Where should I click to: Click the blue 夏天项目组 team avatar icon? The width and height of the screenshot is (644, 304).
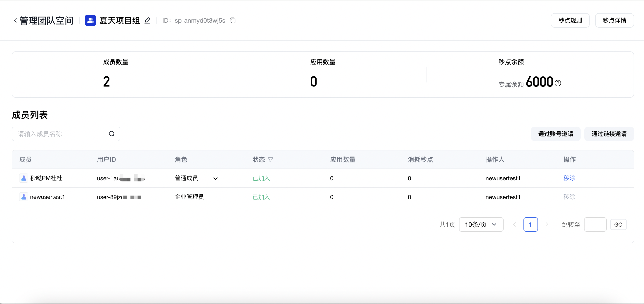point(90,20)
